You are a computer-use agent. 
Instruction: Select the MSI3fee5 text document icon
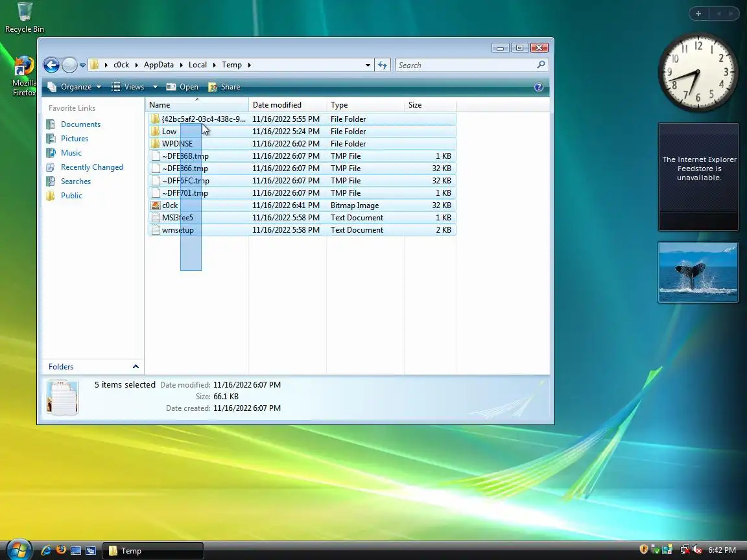156,218
